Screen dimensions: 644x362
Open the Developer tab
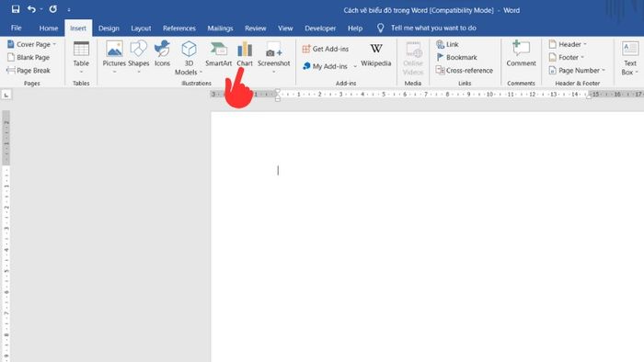tap(320, 28)
